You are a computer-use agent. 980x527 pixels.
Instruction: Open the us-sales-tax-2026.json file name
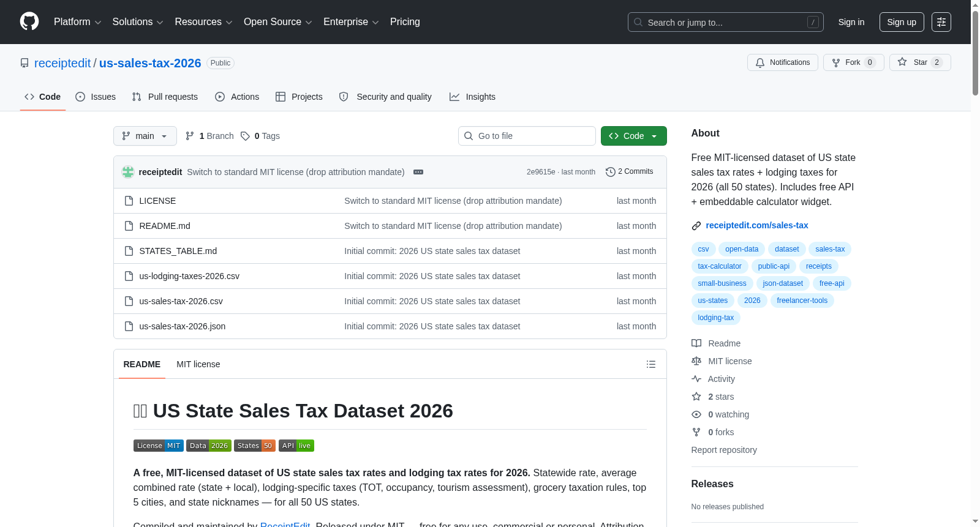click(183, 326)
